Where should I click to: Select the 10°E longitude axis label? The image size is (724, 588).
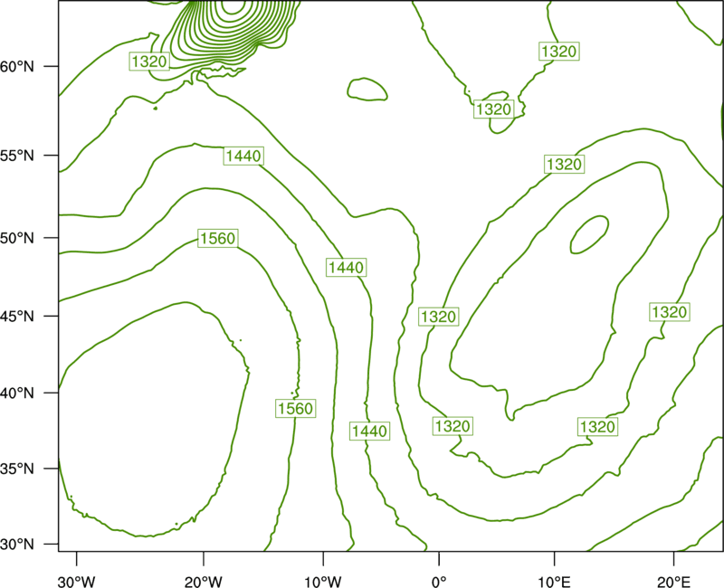tap(554, 582)
